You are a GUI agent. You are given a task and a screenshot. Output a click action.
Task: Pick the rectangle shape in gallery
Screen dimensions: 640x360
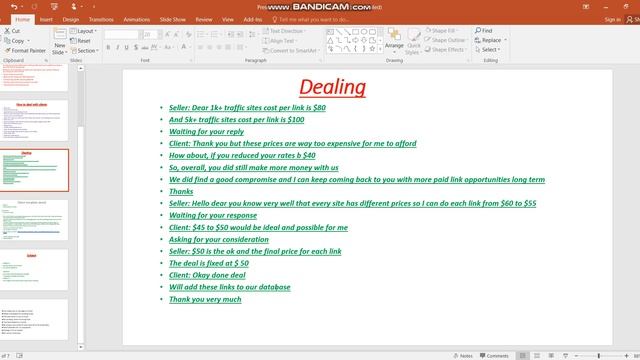click(355, 32)
